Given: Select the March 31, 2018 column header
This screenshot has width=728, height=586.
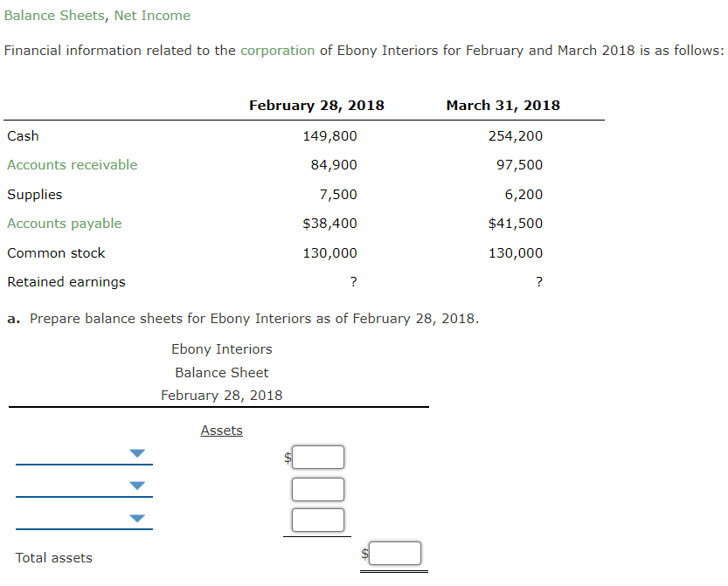Looking at the screenshot, I should click(x=503, y=105).
